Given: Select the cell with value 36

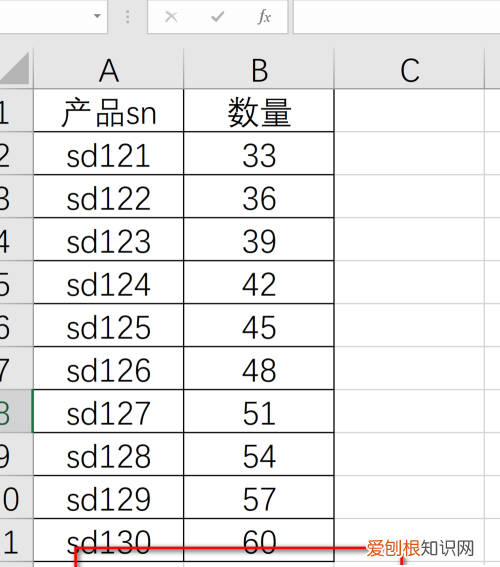Looking at the screenshot, I should point(259,197).
